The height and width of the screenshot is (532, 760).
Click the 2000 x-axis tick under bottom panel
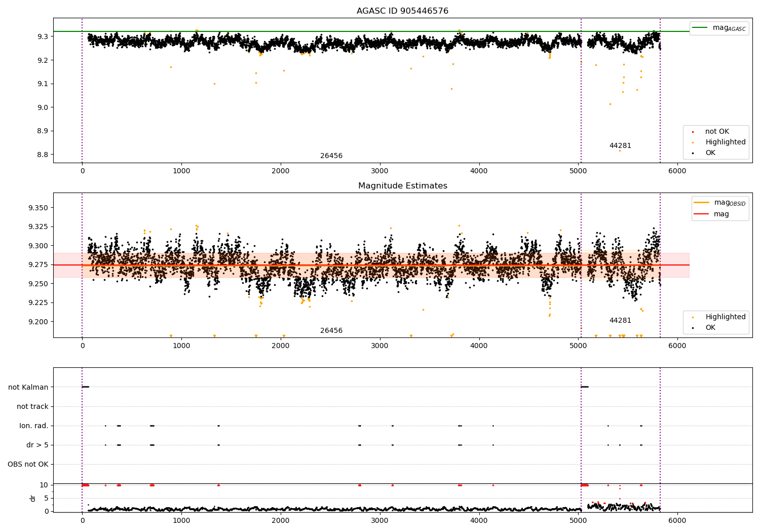(x=281, y=520)
